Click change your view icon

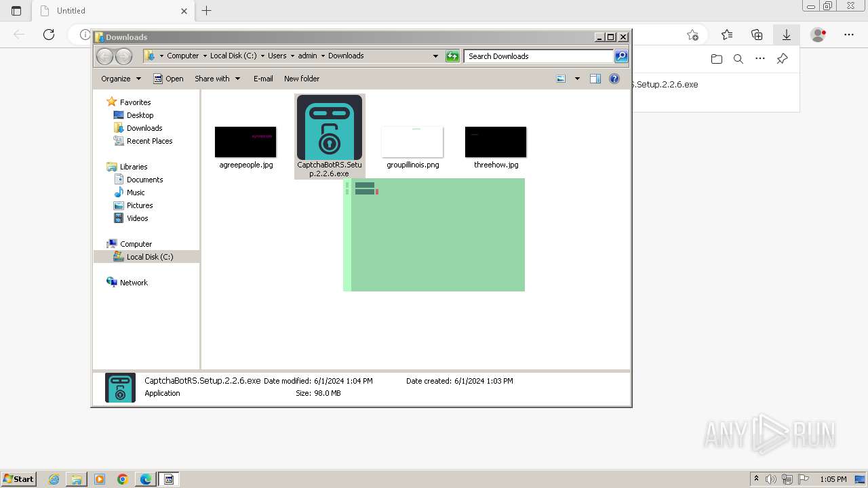pos(561,79)
